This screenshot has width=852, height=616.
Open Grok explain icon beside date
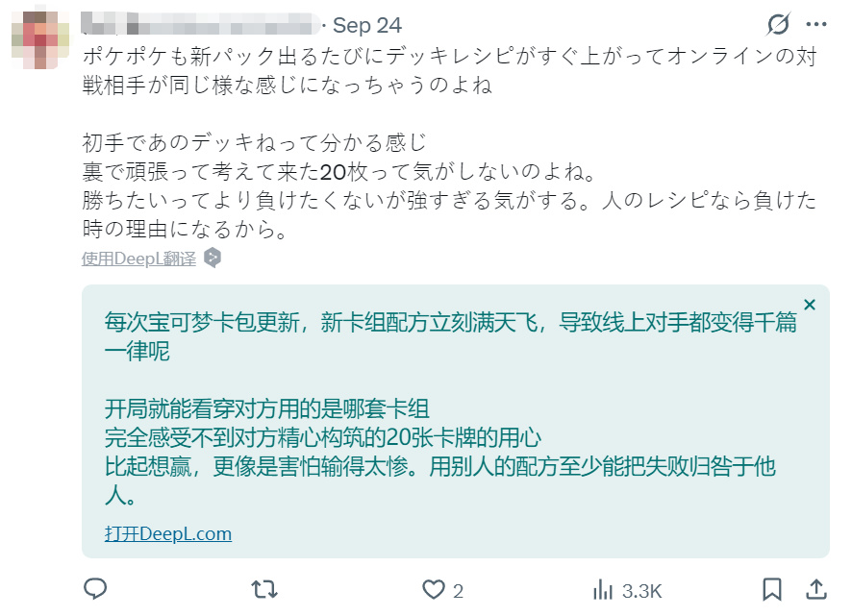[x=778, y=25]
